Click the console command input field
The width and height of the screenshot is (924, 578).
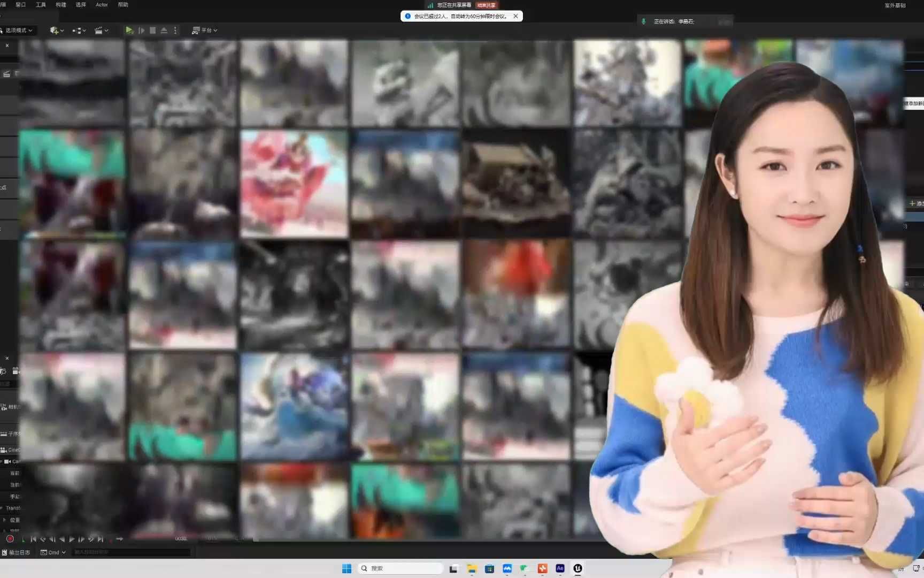click(x=131, y=552)
